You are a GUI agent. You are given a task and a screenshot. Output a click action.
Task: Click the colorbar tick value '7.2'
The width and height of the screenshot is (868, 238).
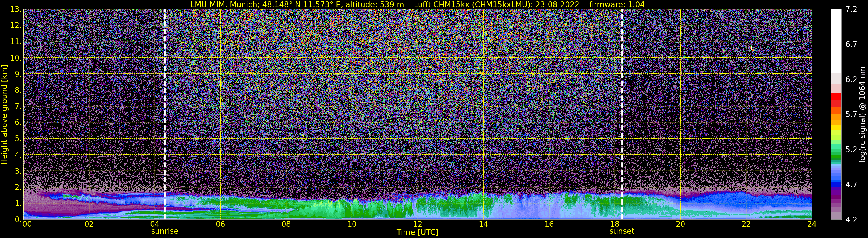(x=851, y=9)
